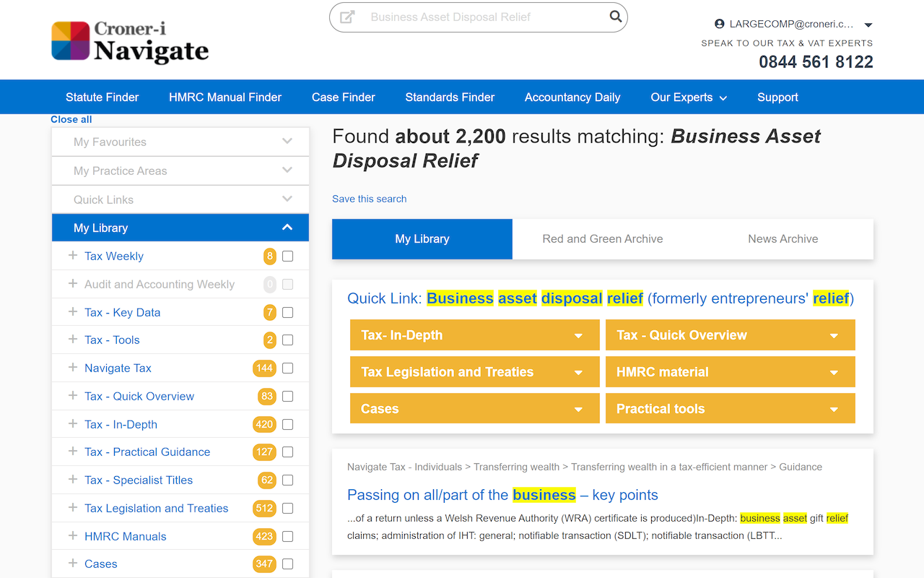Tick the Tax - Quick Overview checkbox

click(287, 396)
